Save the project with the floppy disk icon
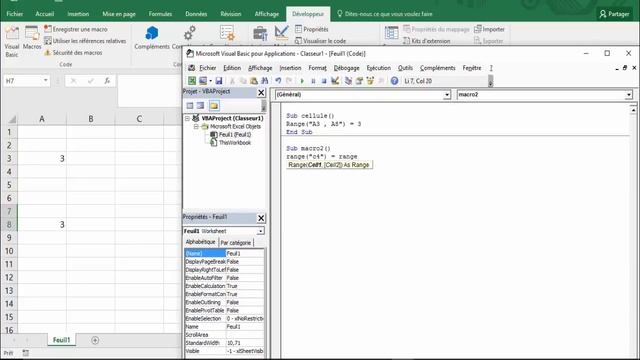 [219, 81]
